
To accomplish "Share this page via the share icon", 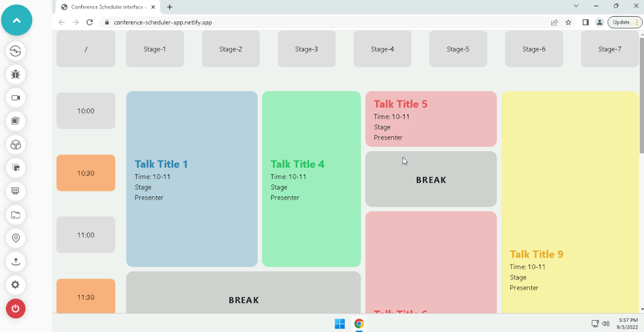I will 554,23.
